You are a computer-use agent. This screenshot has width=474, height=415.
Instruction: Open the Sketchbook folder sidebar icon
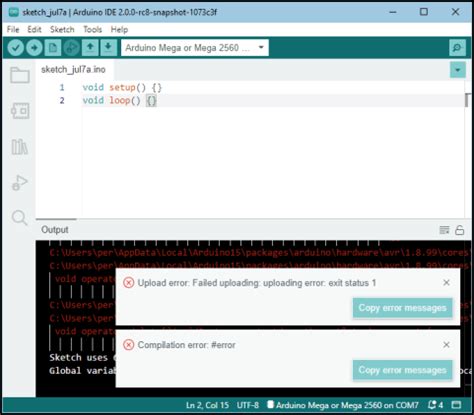[20, 75]
